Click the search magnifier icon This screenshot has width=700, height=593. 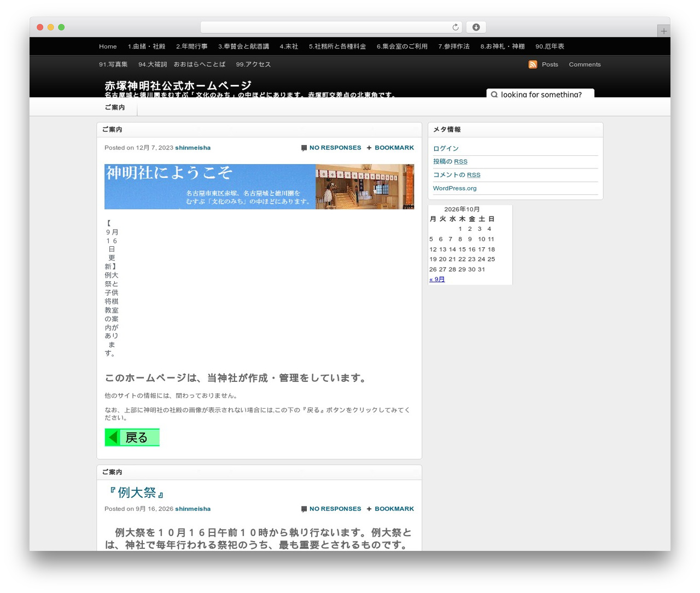point(494,95)
